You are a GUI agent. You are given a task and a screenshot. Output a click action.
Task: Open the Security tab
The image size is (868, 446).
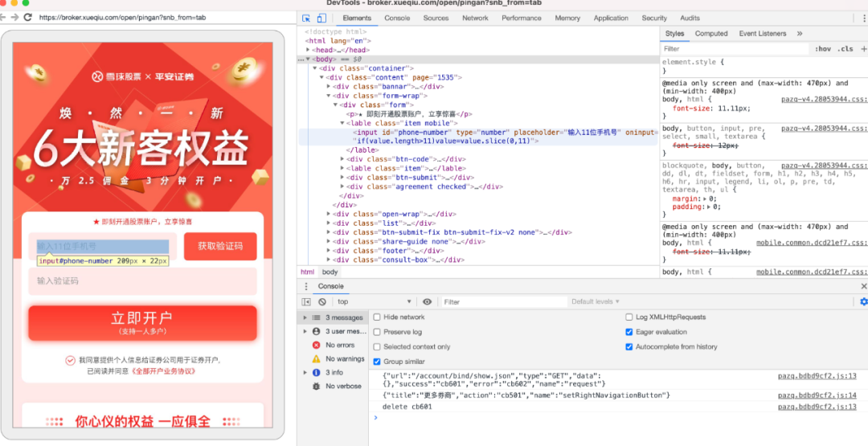(654, 18)
